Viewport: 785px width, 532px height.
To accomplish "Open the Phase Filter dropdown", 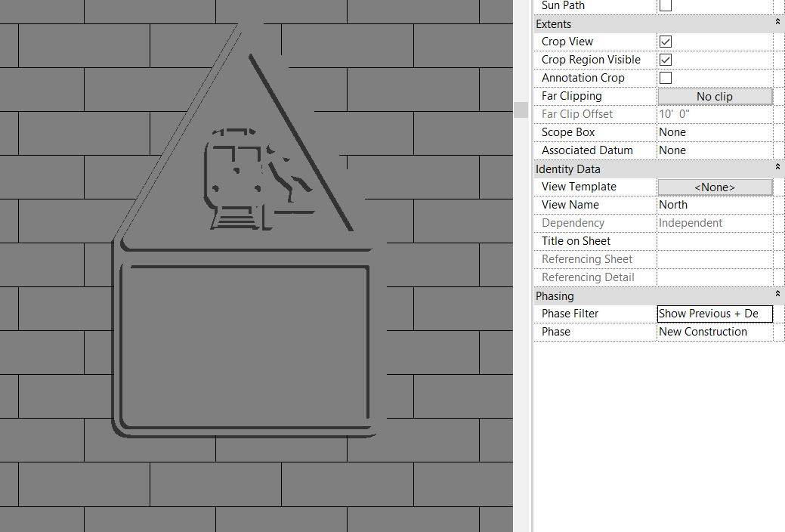I will pos(714,314).
